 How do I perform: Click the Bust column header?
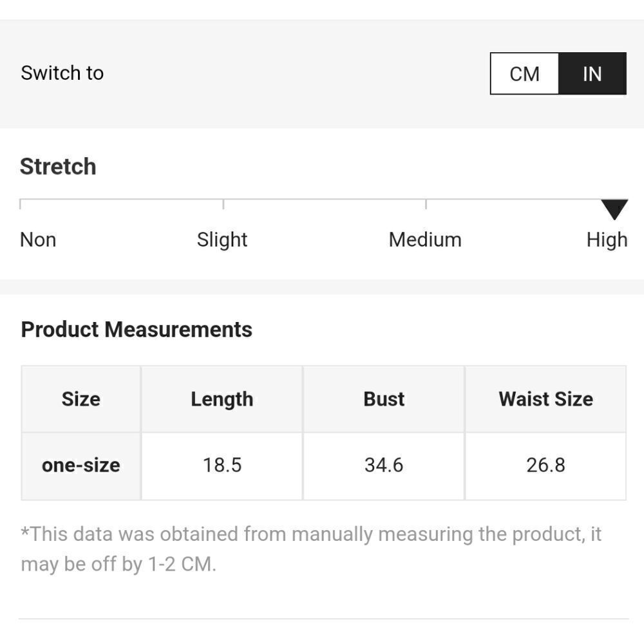[384, 399]
